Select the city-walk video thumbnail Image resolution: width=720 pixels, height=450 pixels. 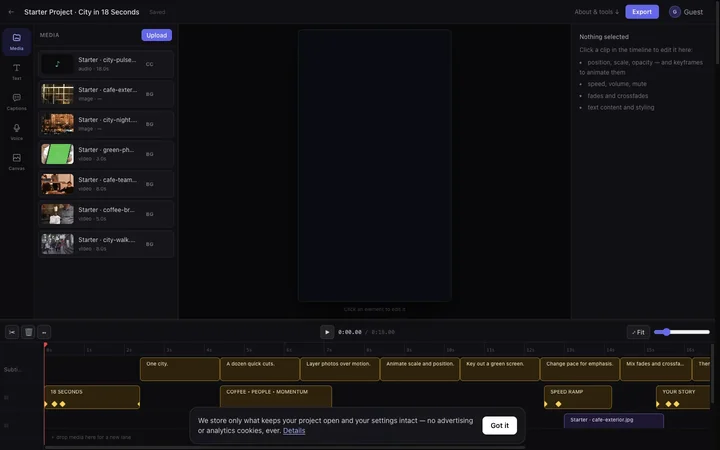[57, 244]
